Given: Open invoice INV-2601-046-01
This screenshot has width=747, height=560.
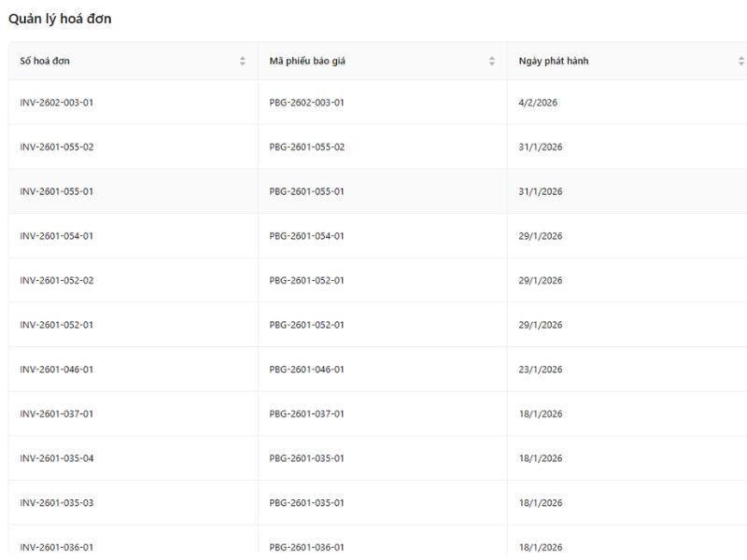Looking at the screenshot, I should coord(57,370).
